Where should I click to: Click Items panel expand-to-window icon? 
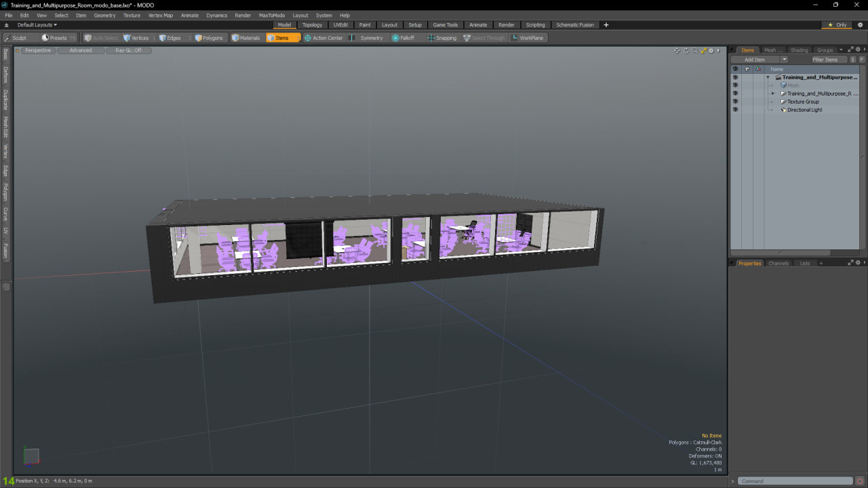[x=850, y=49]
